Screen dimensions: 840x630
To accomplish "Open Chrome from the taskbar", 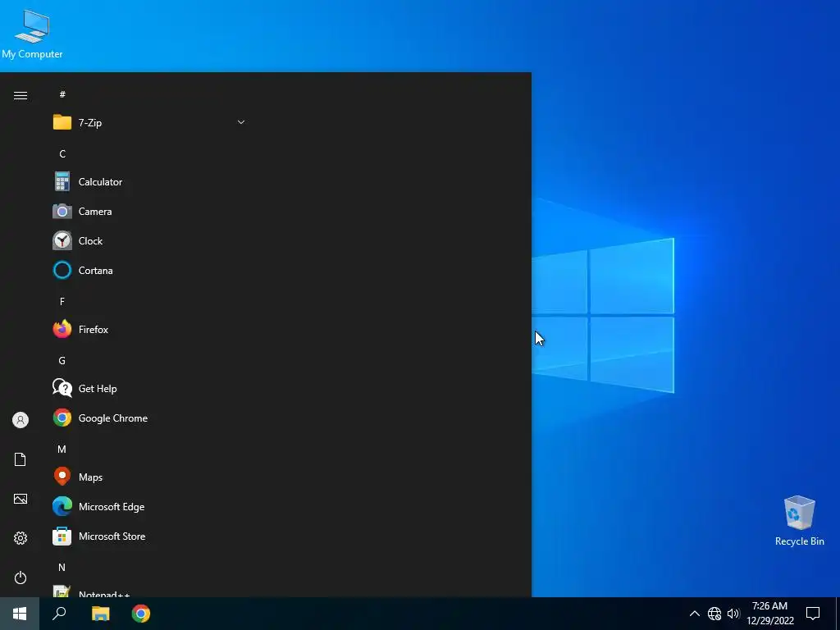I will tap(141, 614).
